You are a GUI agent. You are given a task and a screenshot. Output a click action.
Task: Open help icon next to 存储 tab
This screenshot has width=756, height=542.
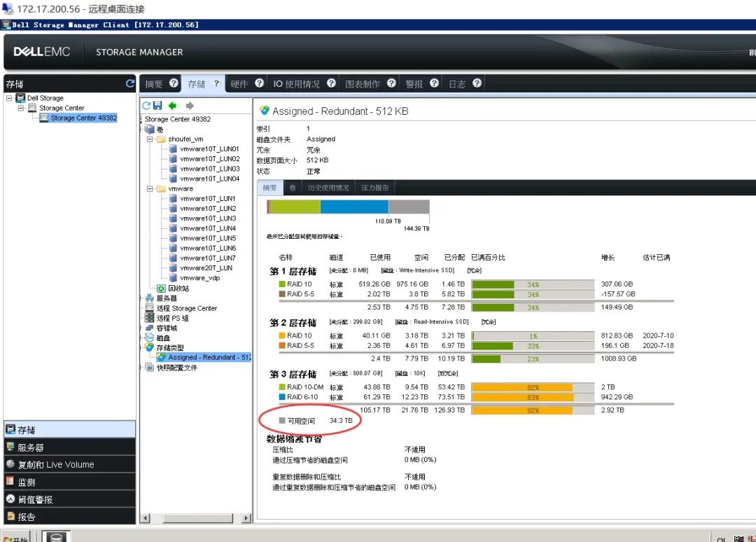[x=217, y=83]
